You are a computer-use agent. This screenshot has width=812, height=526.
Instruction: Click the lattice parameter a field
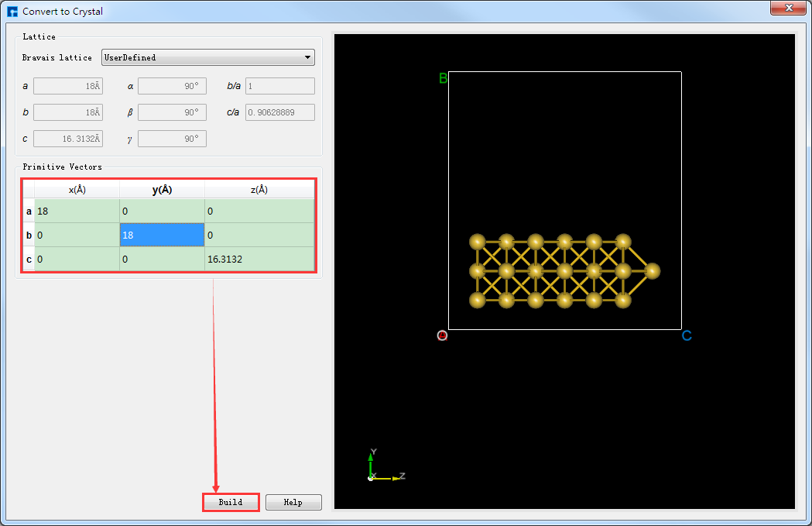68,87
